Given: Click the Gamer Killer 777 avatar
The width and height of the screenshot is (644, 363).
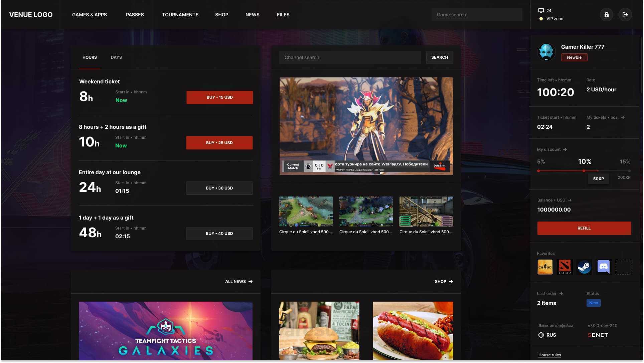Looking at the screenshot, I should 546,52.
